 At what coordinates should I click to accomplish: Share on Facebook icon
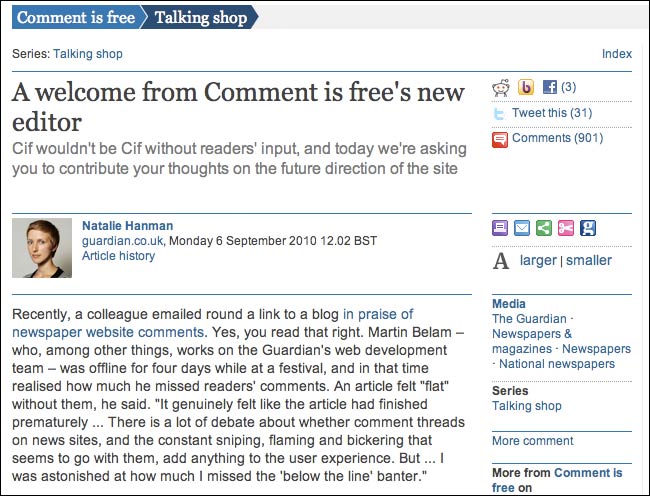pos(550,87)
